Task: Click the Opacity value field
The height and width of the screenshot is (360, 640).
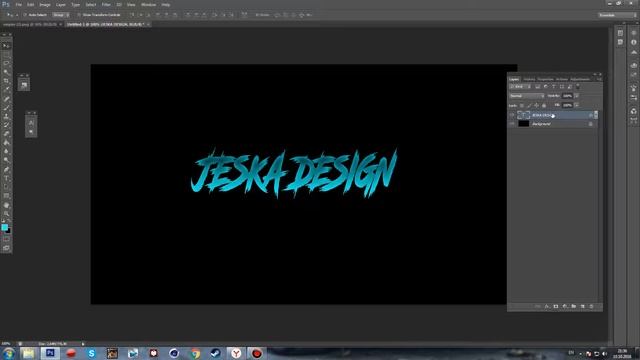Action: (567, 96)
